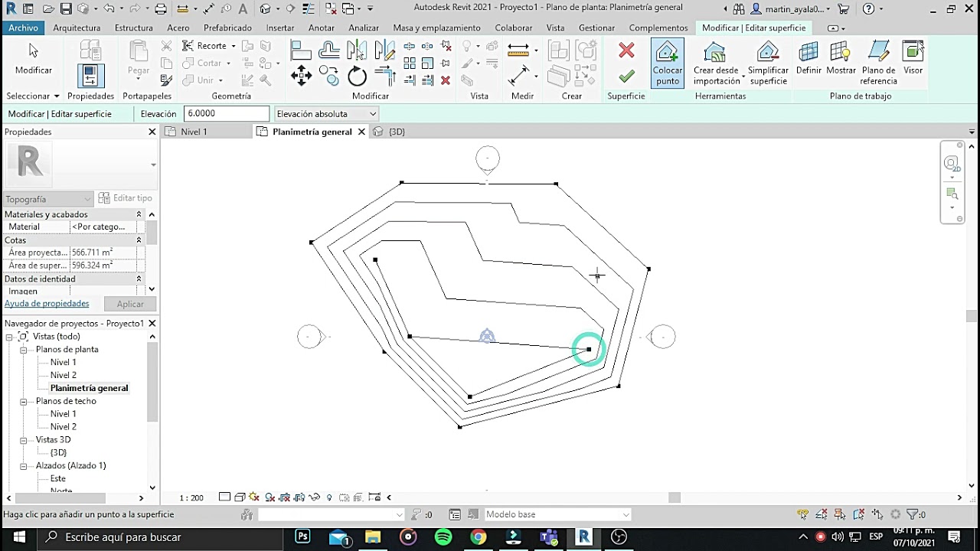Choose Definir work plane tool
The height and width of the screenshot is (551, 980).
pyautogui.click(x=808, y=59)
